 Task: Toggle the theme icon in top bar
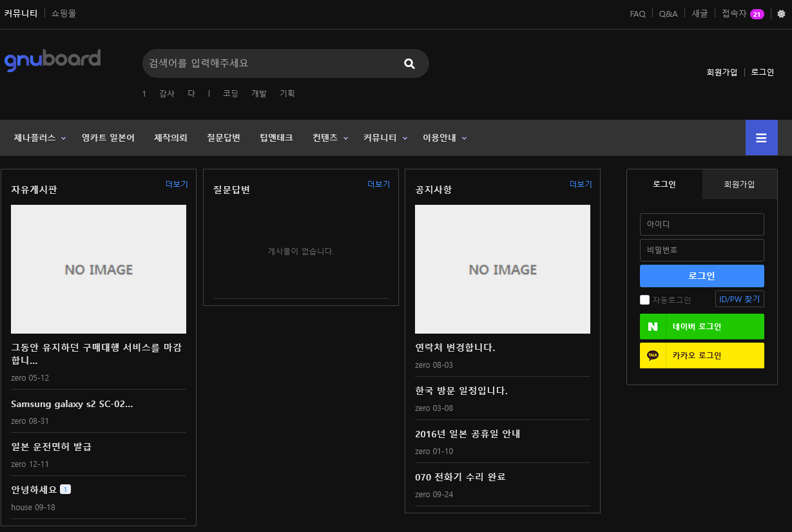[781, 14]
